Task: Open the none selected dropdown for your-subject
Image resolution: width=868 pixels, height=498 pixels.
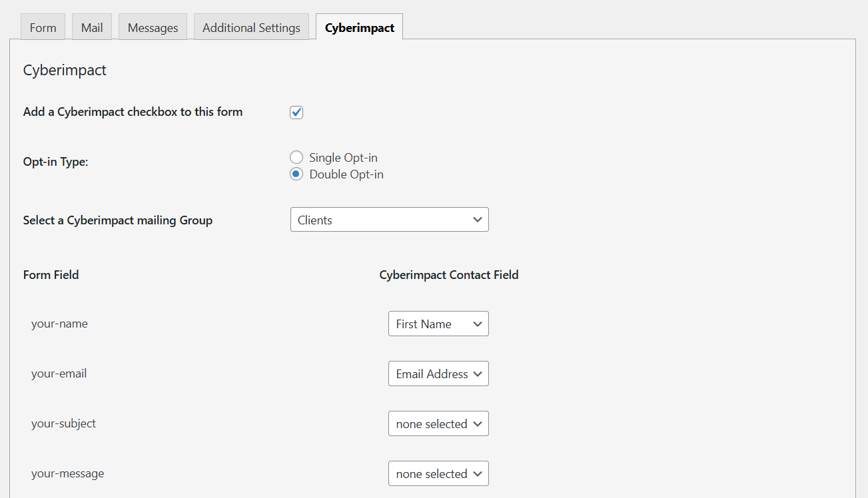Action: coord(438,423)
